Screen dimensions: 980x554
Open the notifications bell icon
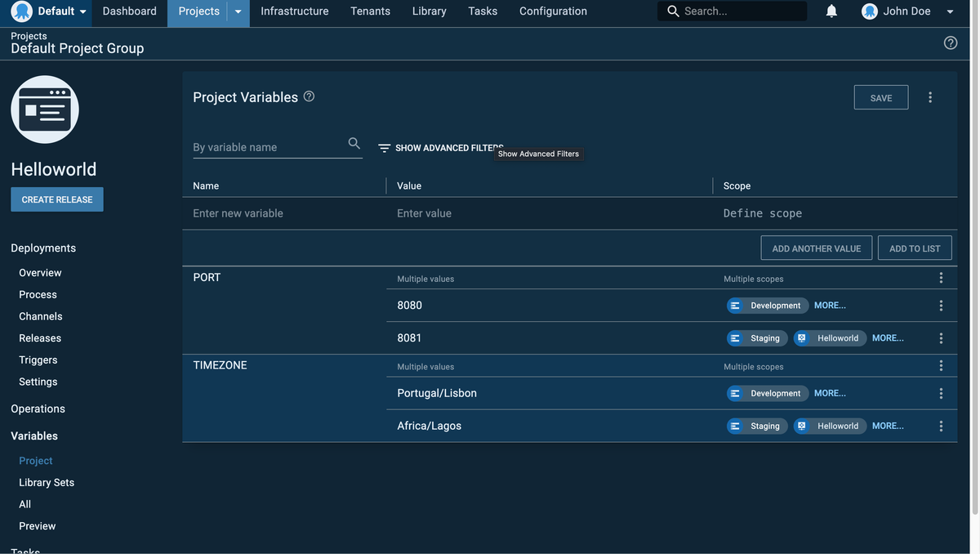point(831,11)
